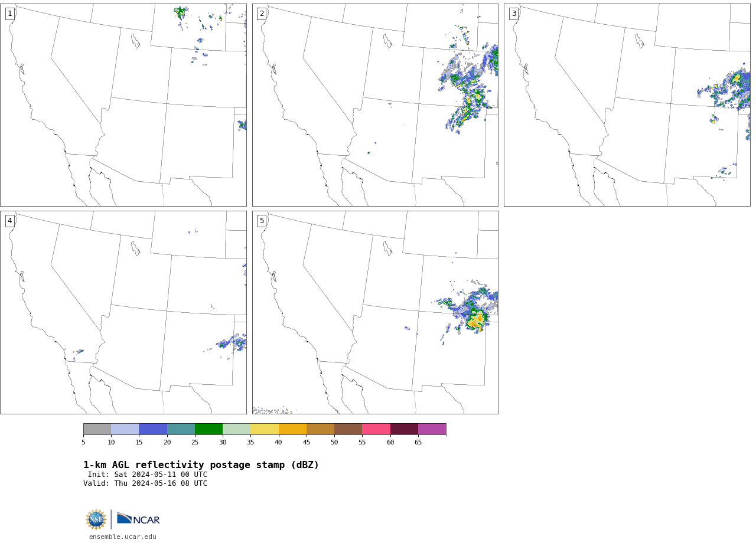
Task: Click the teal 20-25 dBZ swatch
Action: [181, 429]
